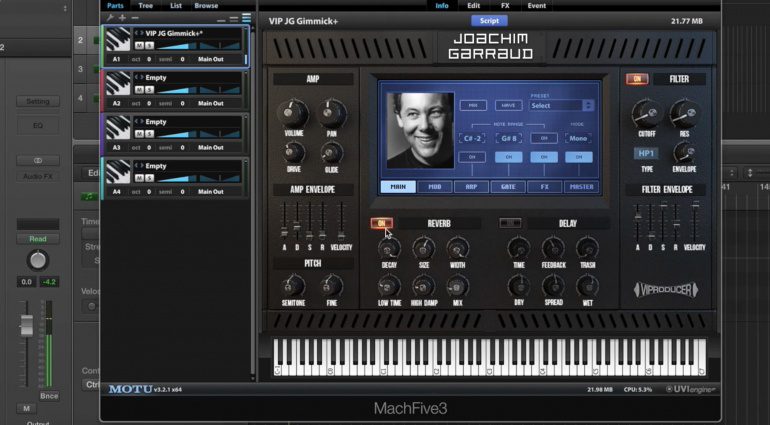Open the Browse tab
Image resolution: width=770 pixels, height=425 pixels.
tap(206, 5)
